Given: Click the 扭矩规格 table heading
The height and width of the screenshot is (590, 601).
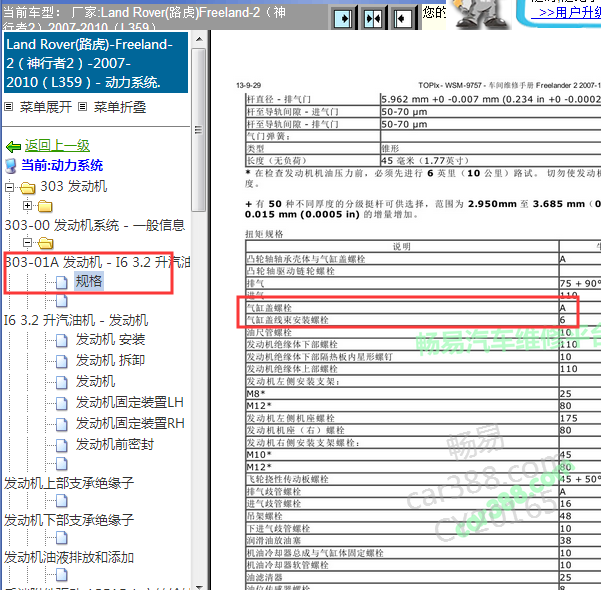Looking at the screenshot, I should pos(264,234).
